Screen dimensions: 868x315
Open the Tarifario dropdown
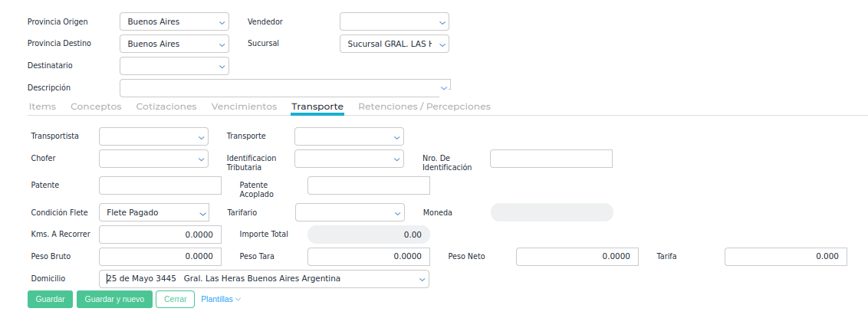pos(350,212)
